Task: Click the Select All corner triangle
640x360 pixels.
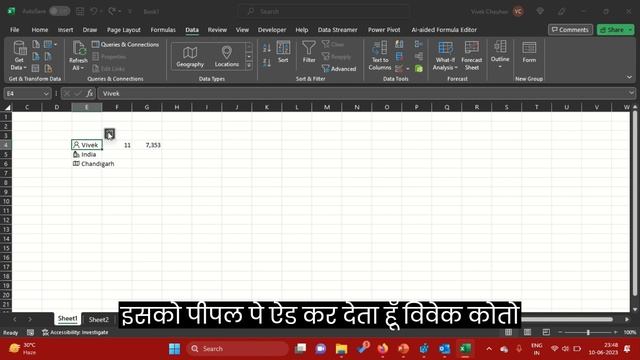Action: [x=7, y=107]
